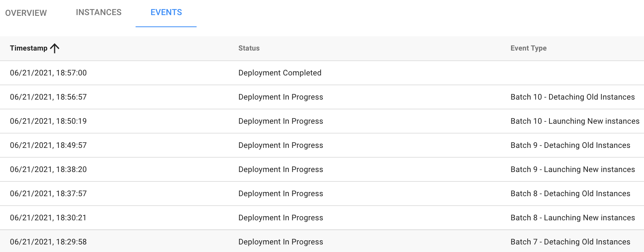
Task: Select Batch 7 - Detaching Old Instances
Action: coord(570,242)
